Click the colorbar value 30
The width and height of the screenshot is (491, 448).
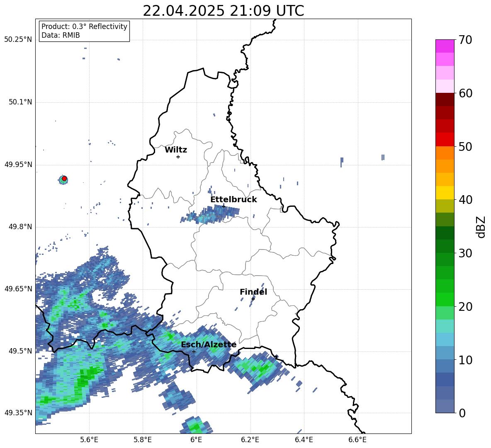pyautogui.click(x=465, y=253)
